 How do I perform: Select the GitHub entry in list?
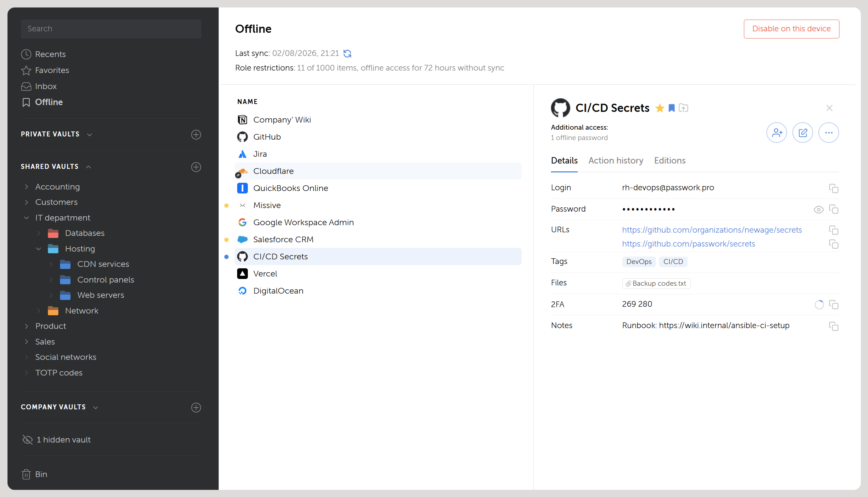378,137
